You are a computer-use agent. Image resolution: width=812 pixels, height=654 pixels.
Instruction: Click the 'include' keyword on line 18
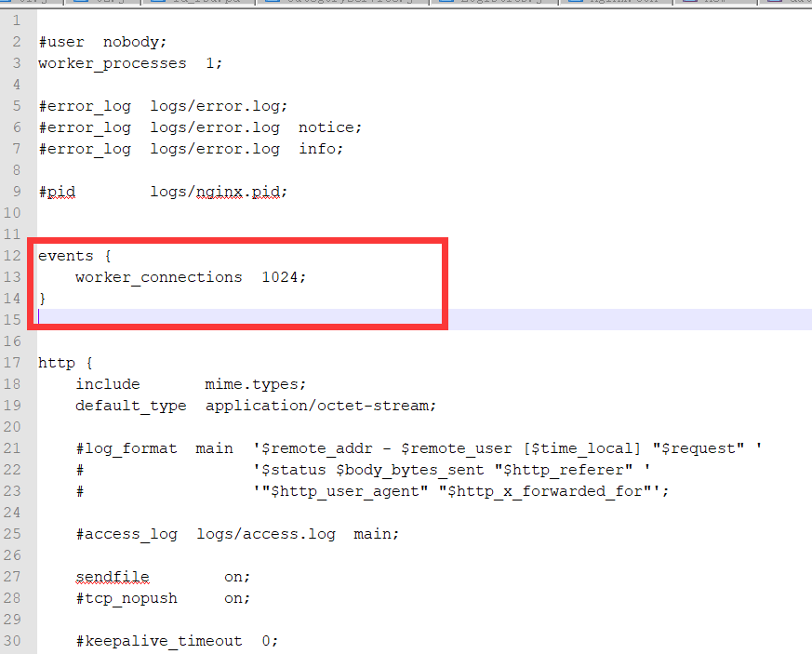(108, 384)
